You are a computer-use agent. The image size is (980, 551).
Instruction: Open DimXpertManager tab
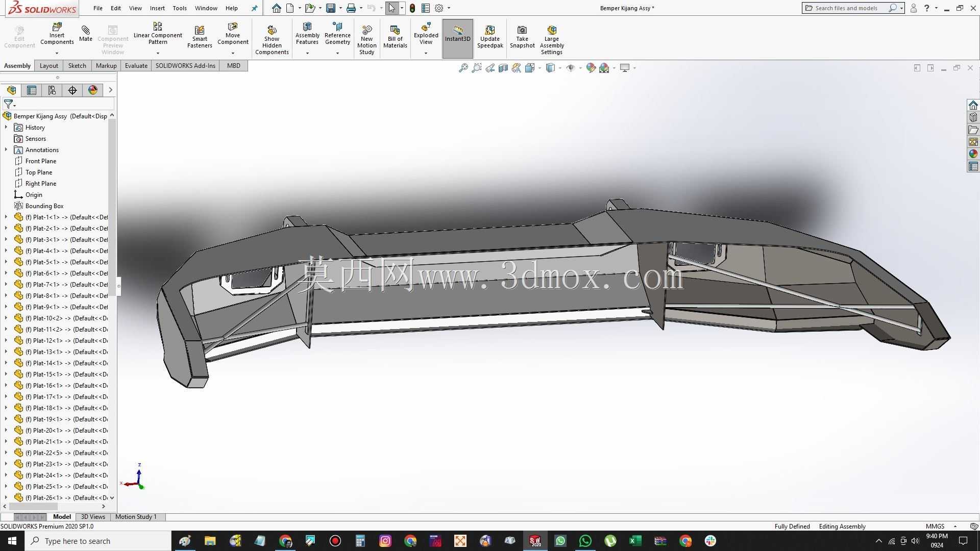coord(72,90)
